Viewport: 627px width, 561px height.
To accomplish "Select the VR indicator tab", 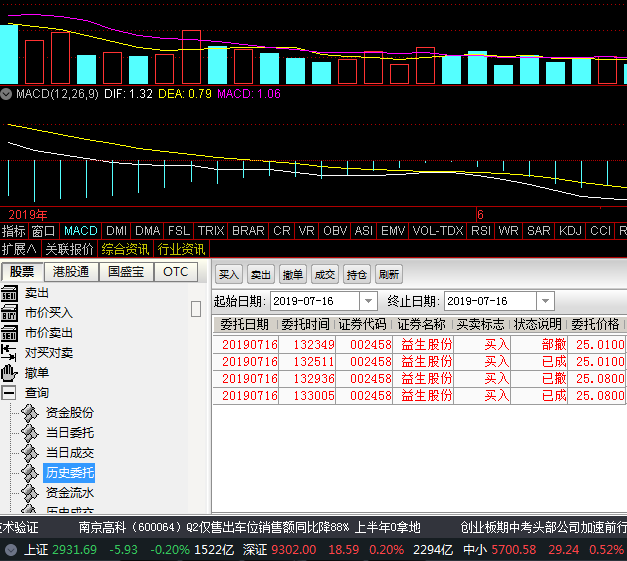I will pos(307,231).
